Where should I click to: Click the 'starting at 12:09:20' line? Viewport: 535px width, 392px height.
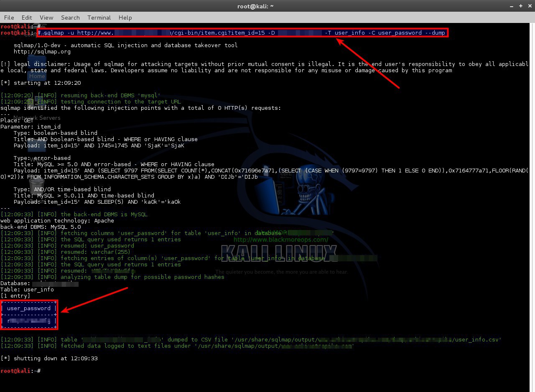pyautogui.click(x=41, y=83)
